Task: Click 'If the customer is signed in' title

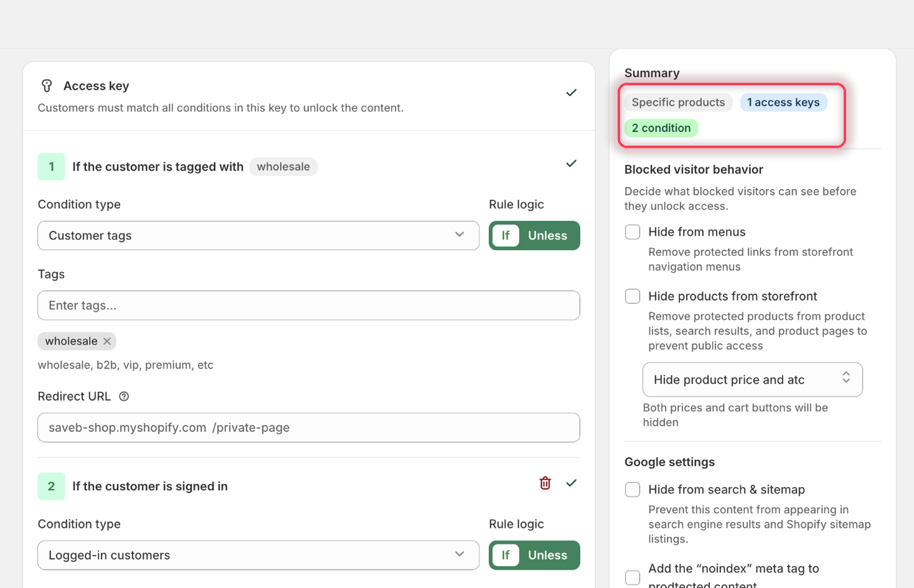Action: click(x=150, y=487)
